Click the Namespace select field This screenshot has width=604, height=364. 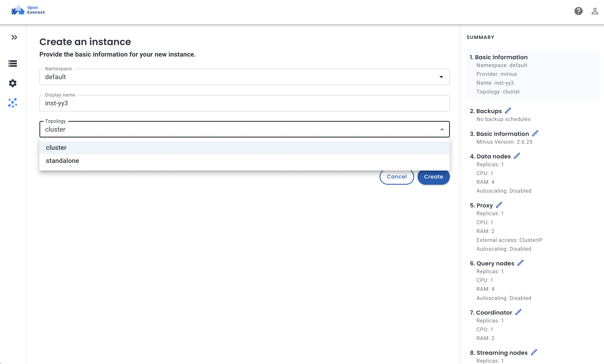244,77
